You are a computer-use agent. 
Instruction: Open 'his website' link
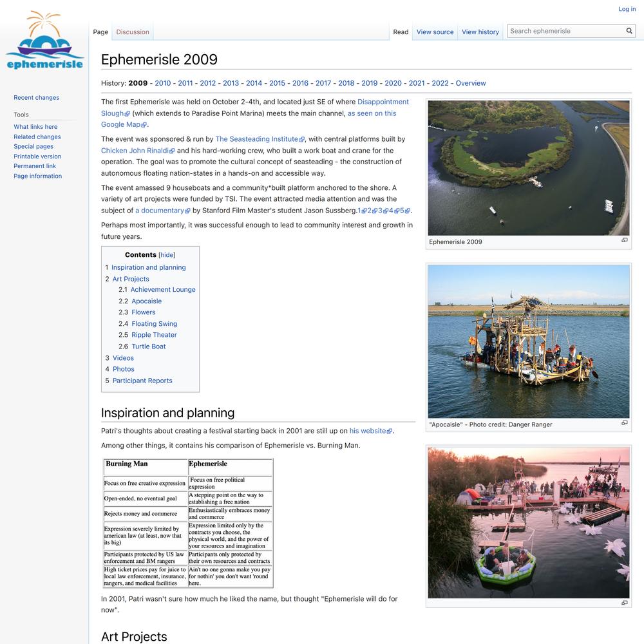pyautogui.click(x=371, y=431)
